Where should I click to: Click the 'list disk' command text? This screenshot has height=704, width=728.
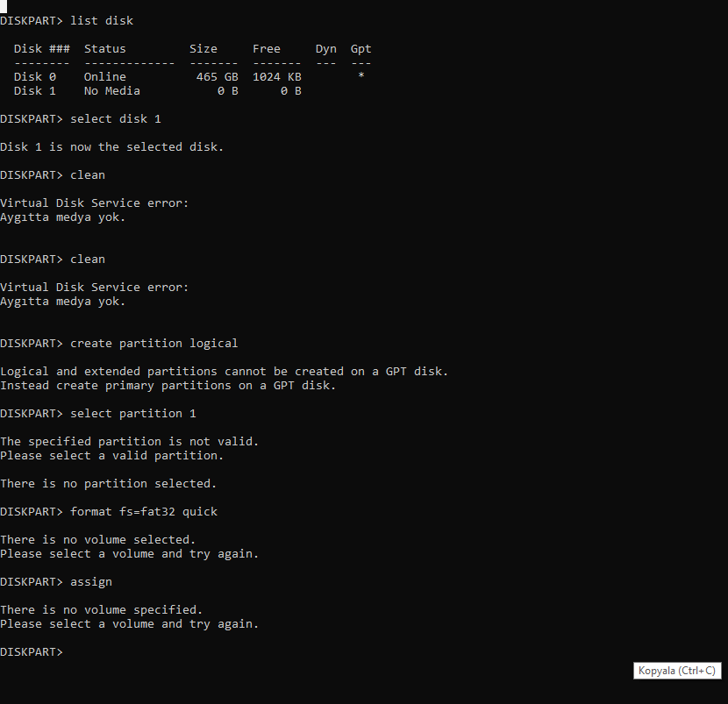pyautogui.click(x=102, y=21)
